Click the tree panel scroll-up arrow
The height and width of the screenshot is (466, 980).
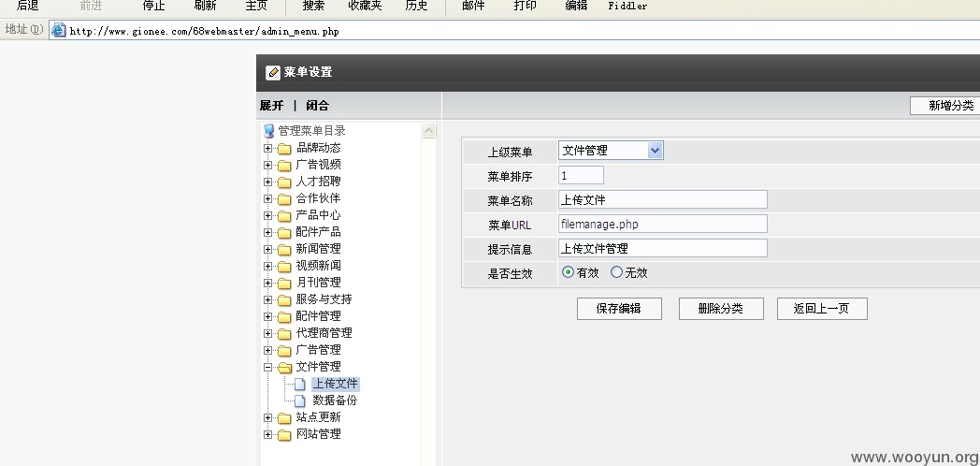point(428,130)
